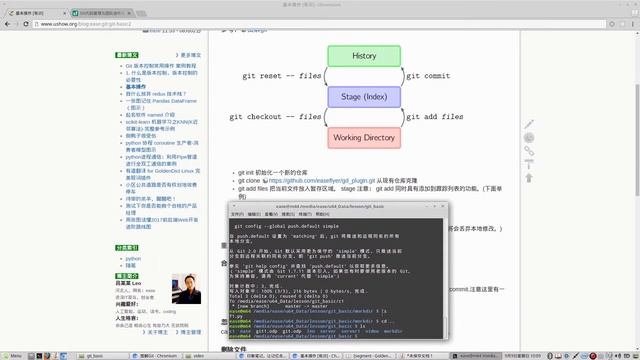Click the terminal window scrollbar
The width and height of the screenshot is (640, 360).
[x=446, y=327]
